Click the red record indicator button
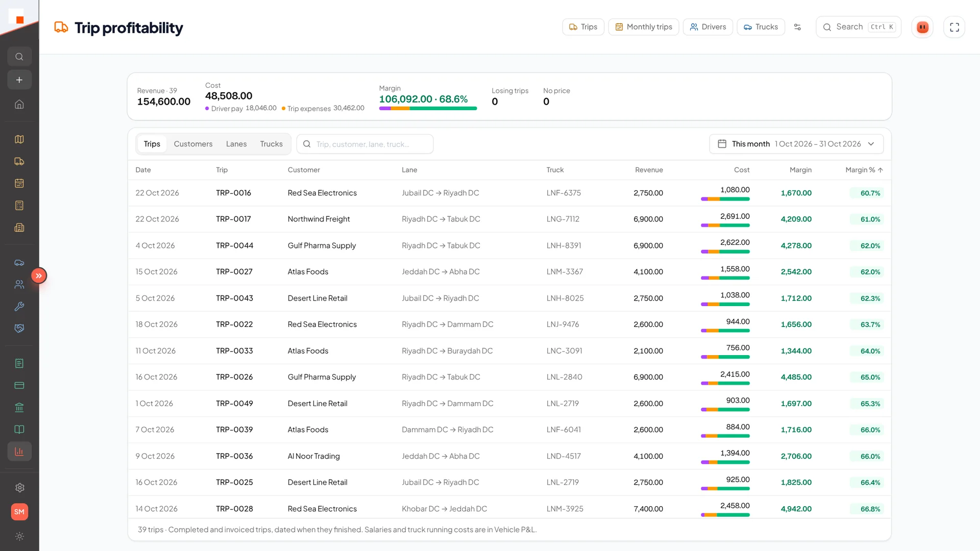980x551 pixels. click(x=922, y=27)
